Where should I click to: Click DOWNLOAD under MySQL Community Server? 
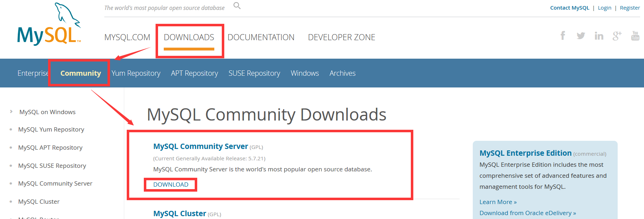point(171,185)
